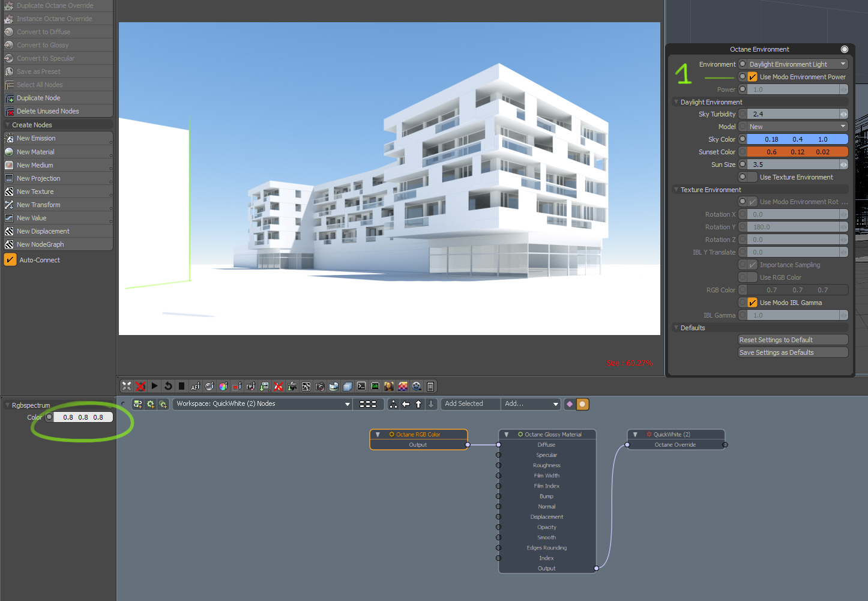The width and height of the screenshot is (868, 601).
Task: Collapse the Create Nodes section
Action: [7, 125]
